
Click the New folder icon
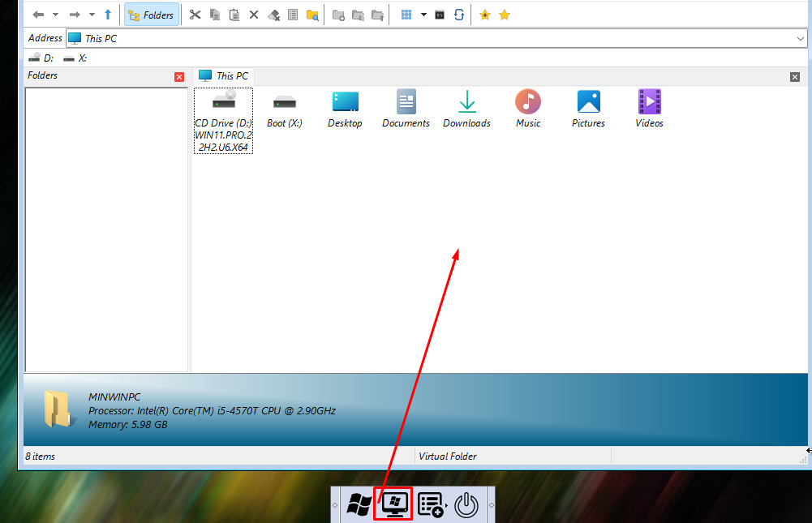(x=338, y=15)
